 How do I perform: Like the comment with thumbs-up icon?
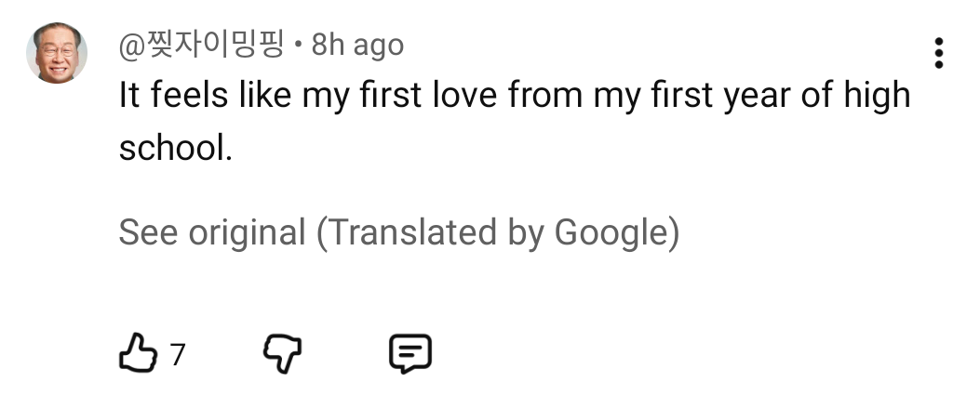point(138,353)
